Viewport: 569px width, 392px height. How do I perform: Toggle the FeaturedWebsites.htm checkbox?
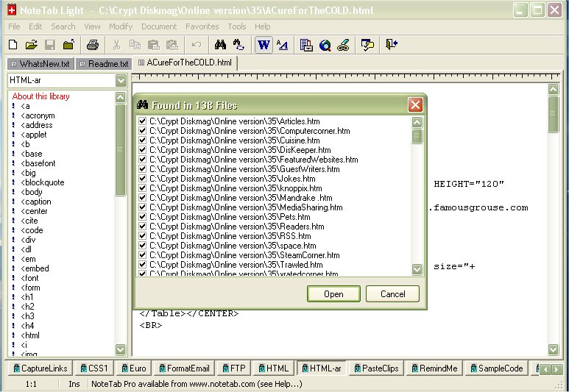pos(142,159)
